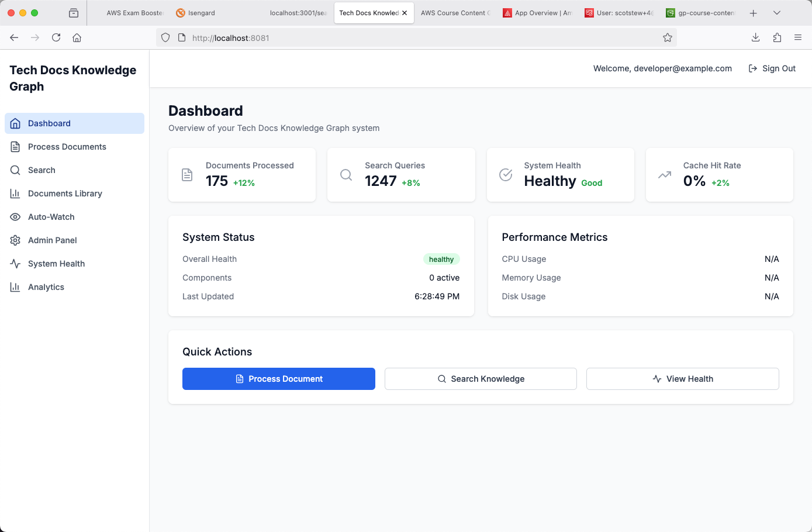812x532 pixels.
Task: Expand the list all tabs chevron
Action: (776, 13)
